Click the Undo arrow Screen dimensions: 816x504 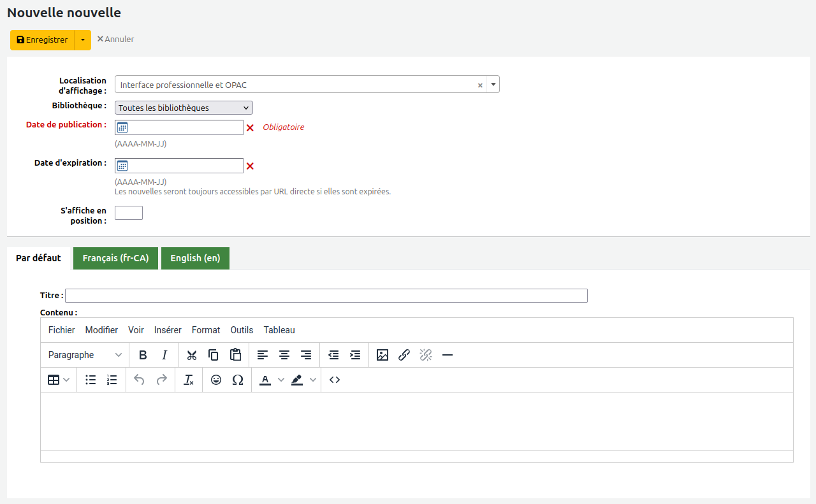coord(140,380)
